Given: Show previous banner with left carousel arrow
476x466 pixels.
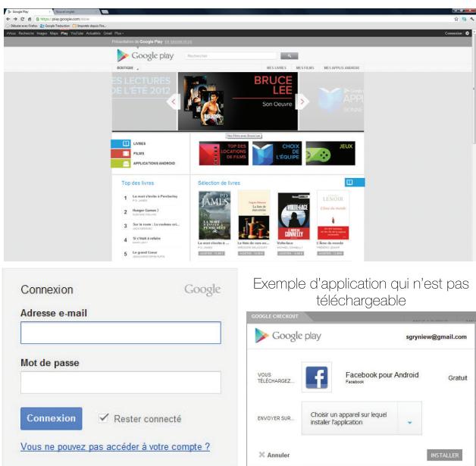Looking at the screenshot, I should [174, 102].
